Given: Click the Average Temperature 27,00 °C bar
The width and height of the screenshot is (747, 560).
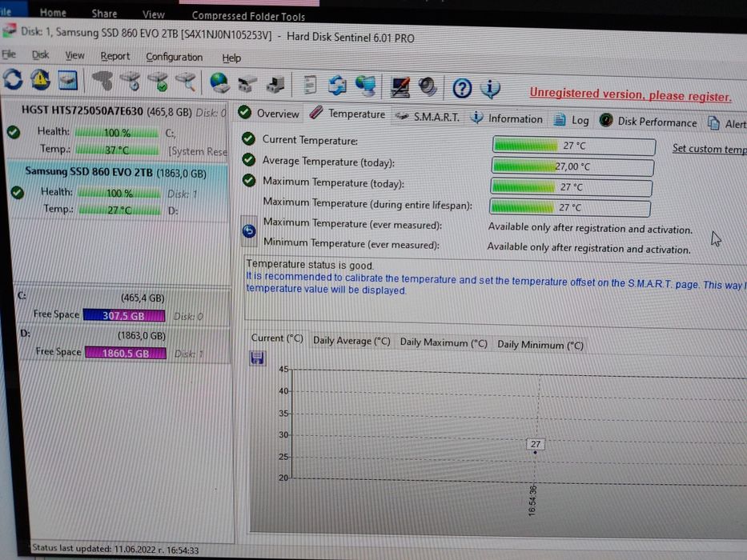Looking at the screenshot, I should tap(572, 166).
